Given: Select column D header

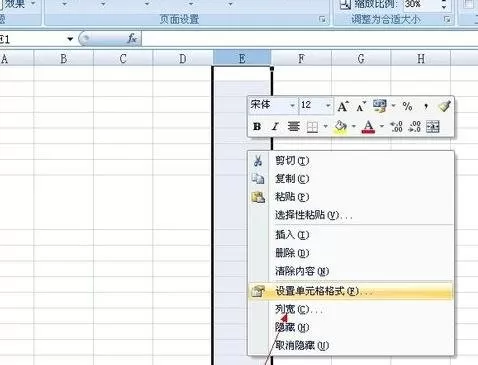Looking at the screenshot, I should [183, 58].
